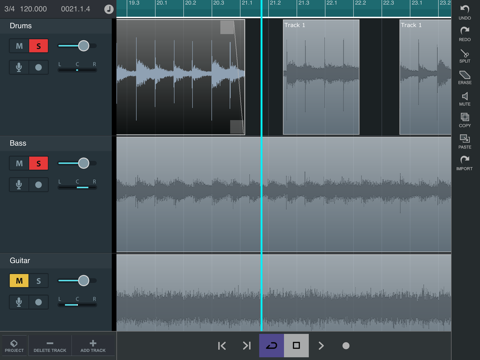The width and height of the screenshot is (480, 360).
Task: Click the Drums track name
Action: (21, 26)
